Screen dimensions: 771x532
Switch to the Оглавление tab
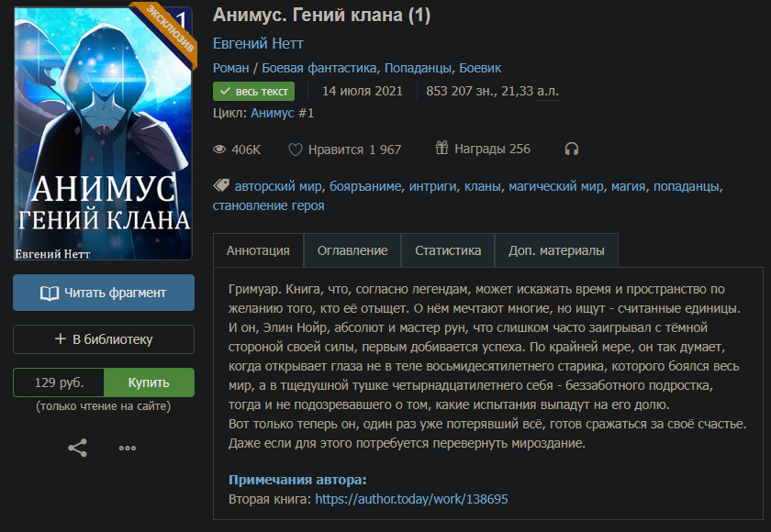[352, 250]
